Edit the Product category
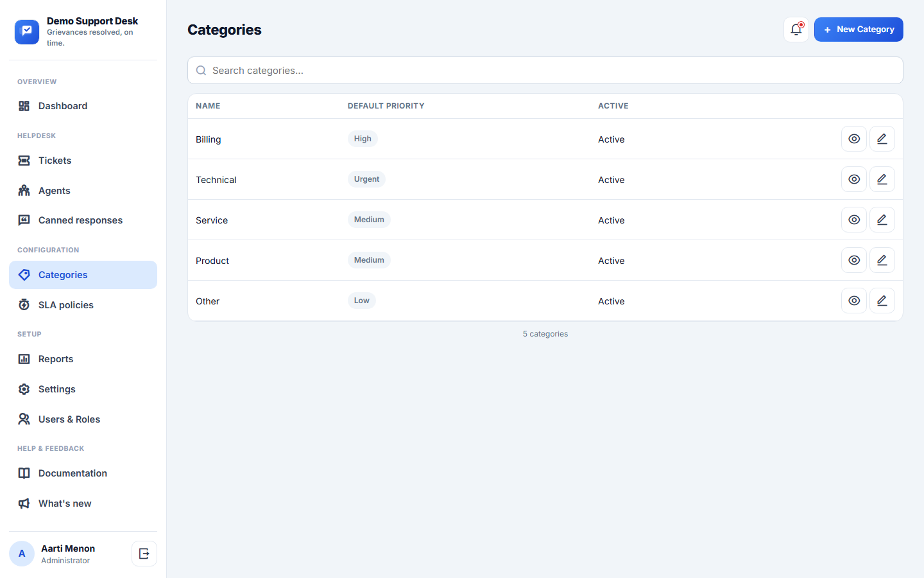The height and width of the screenshot is (578, 924). (882, 260)
